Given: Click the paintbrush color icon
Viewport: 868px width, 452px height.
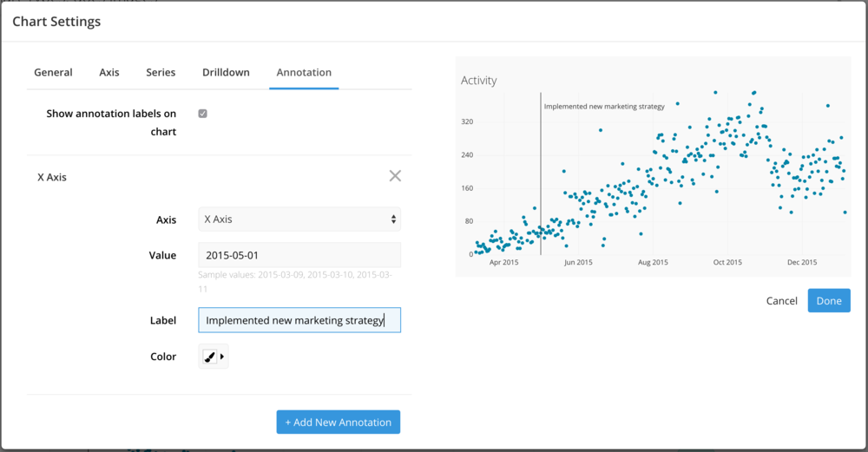Looking at the screenshot, I should point(210,357).
